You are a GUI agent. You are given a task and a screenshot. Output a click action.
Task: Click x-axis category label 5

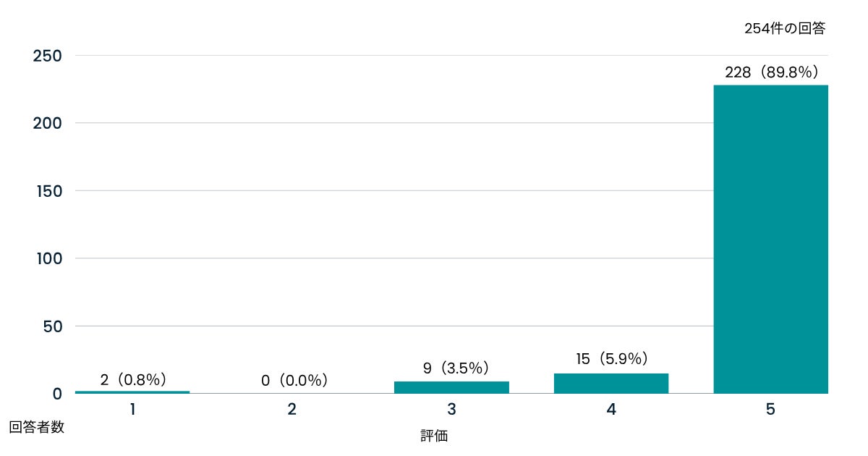pos(770,409)
